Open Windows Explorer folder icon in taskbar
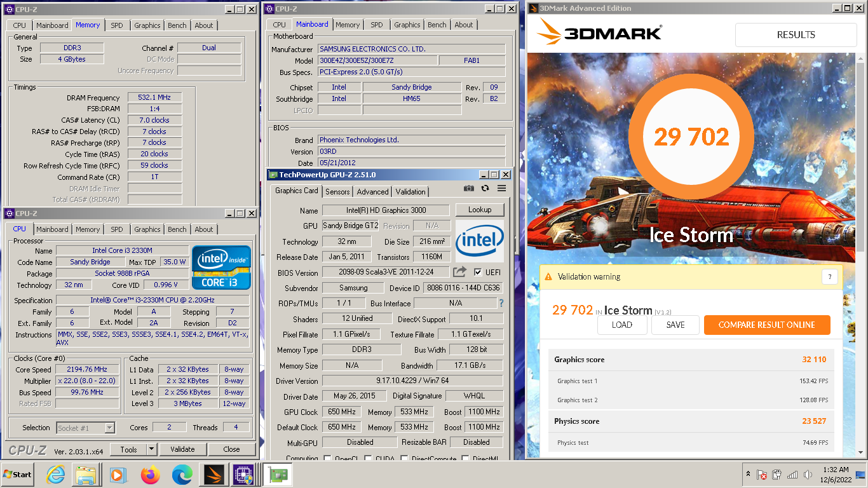868x488 pixels. point(85,475)
